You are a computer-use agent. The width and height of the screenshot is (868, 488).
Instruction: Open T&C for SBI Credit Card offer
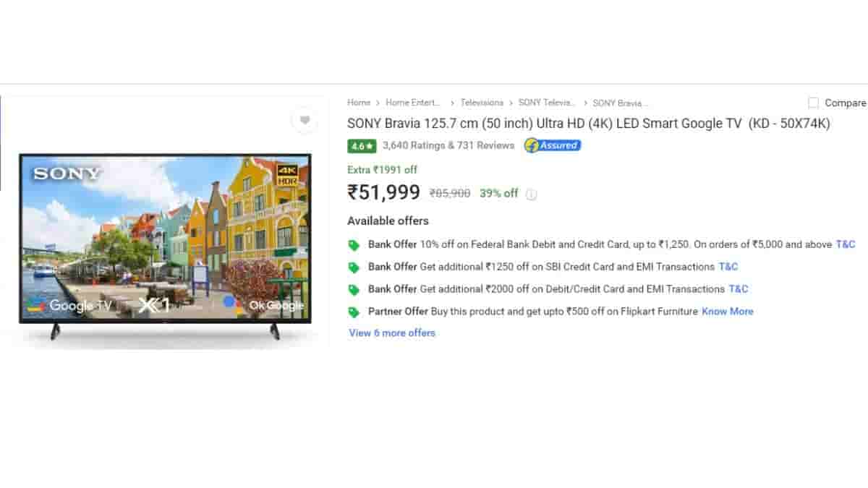pyautogui.click(x=728, y=267)
